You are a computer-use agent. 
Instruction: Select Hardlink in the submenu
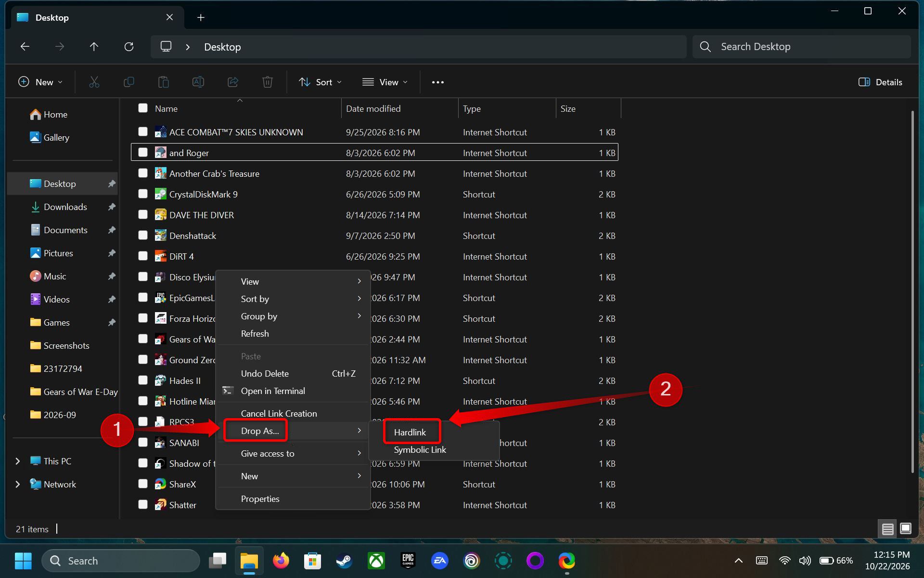(410, 433)
